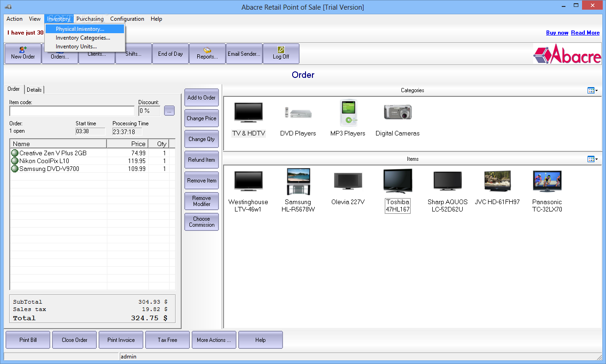The height and width of the screenshot is (364, 606).
Task: Click the New Order toolbar button
Action: point(23,53)
